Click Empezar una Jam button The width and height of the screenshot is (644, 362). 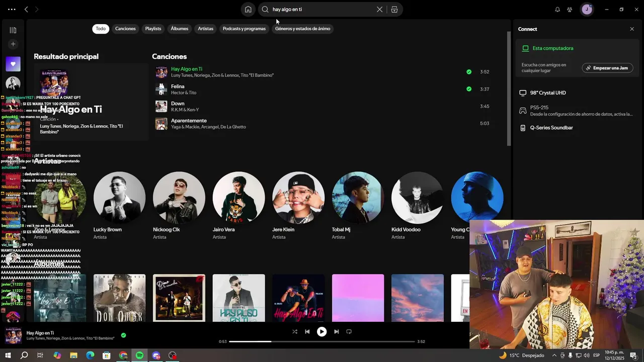pos(607,68)
